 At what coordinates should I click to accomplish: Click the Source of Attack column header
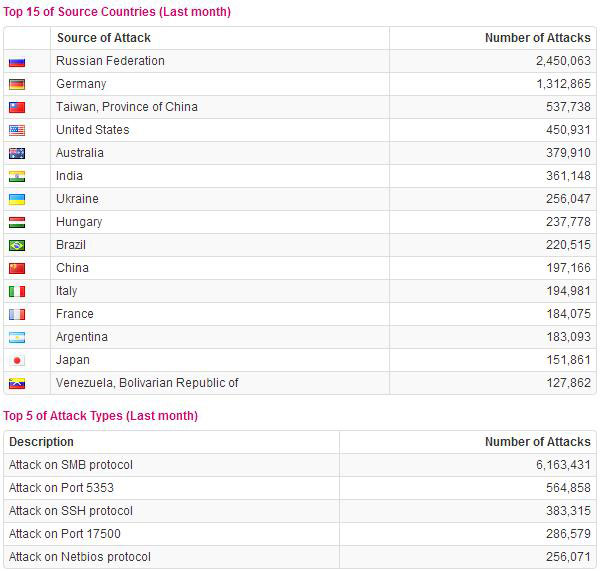(x=104, y=38)
